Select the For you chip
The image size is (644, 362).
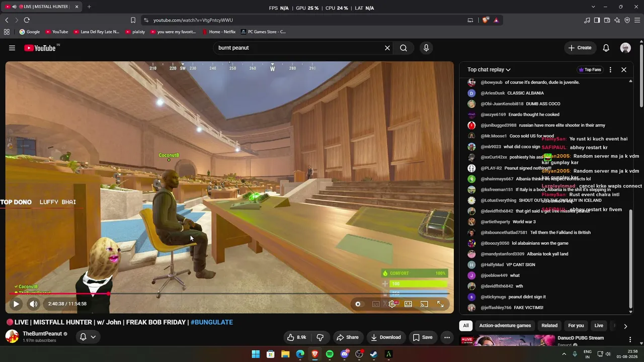pyautogui.click(x=576, y=326)
